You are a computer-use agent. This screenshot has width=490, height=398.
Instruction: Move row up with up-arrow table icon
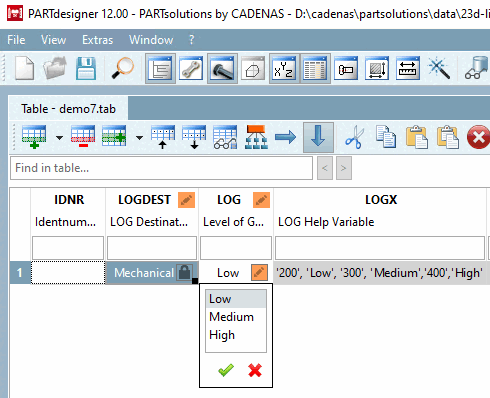163,137
